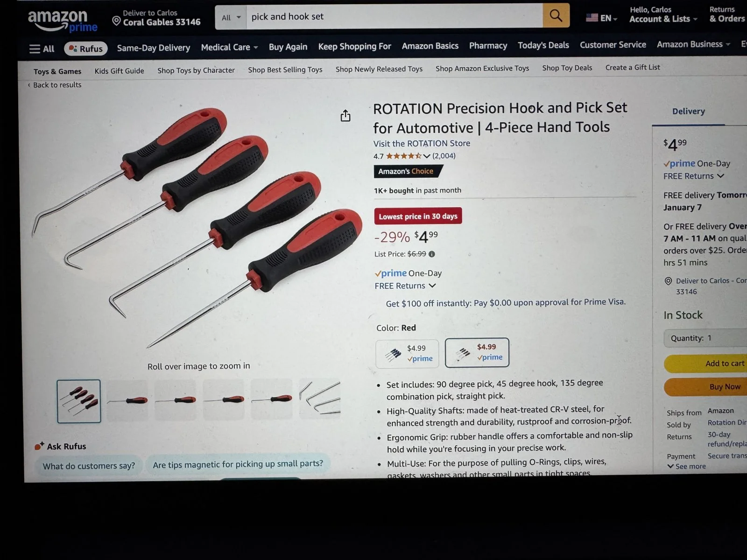This screenshot has width=747, height=560.
Task: Visit the ROTATION Store link
Action: click(422, 143)
